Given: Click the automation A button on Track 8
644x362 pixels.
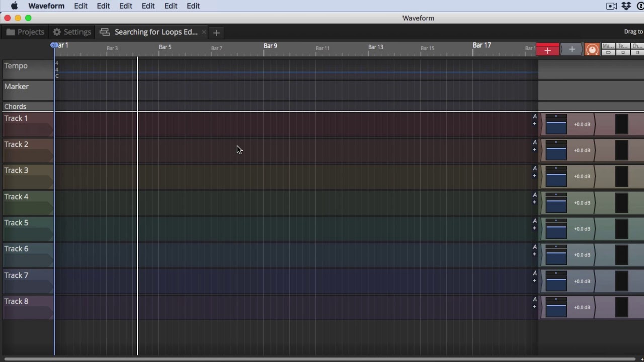Looking at the screenshot, I should pyautogui.click(x=535, y=299).
